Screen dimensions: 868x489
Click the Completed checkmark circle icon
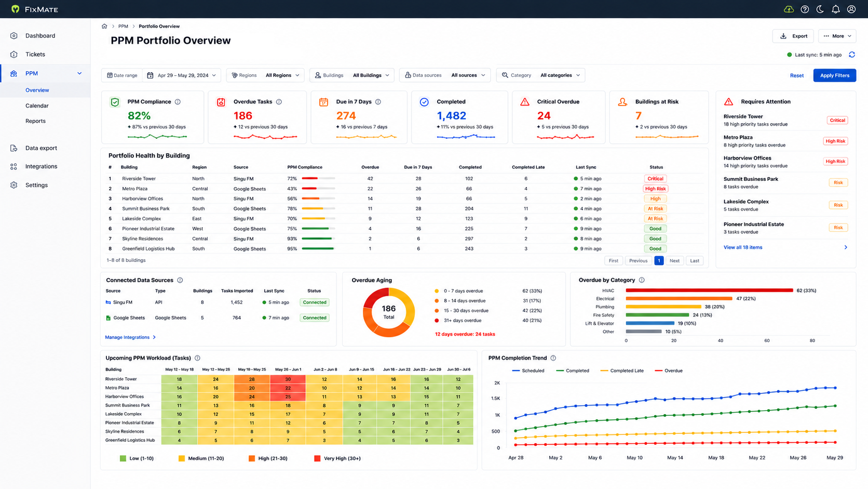424,102
